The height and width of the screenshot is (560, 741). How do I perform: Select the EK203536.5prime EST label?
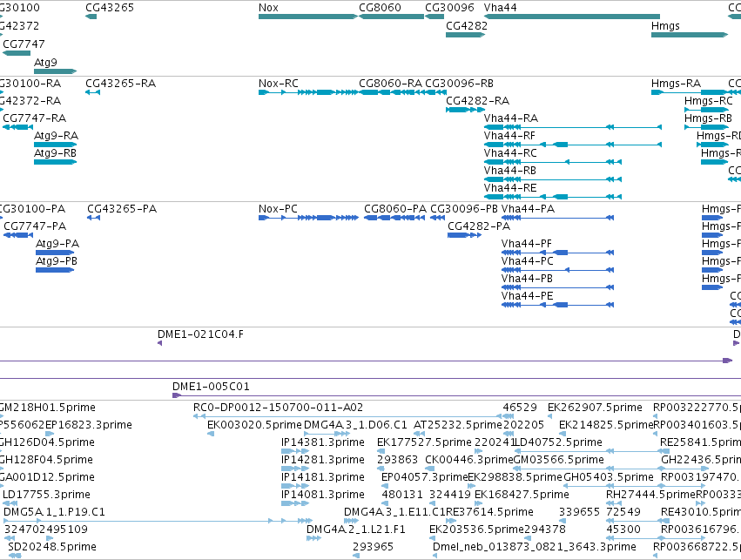[476, 530]
